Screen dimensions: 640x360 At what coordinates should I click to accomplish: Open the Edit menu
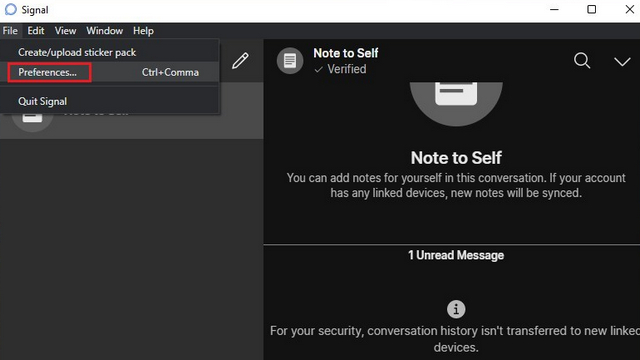36,31
